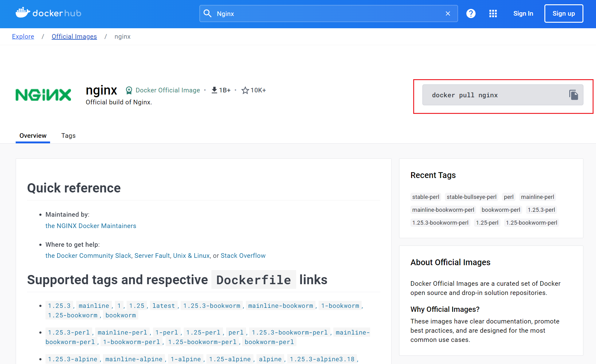596x364 pixels.
Task: Open the 1.25.3-bookworm tag link
Action: click(212, 306)
